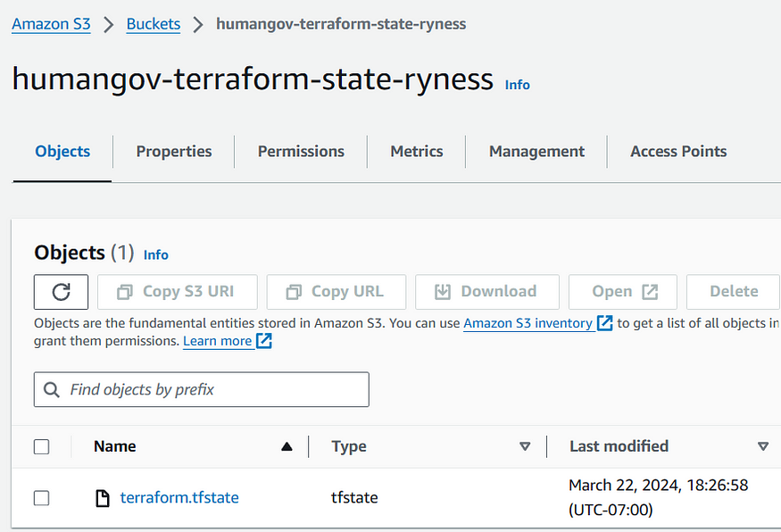Open the terraform.tfstate object link

pos(179,497)
